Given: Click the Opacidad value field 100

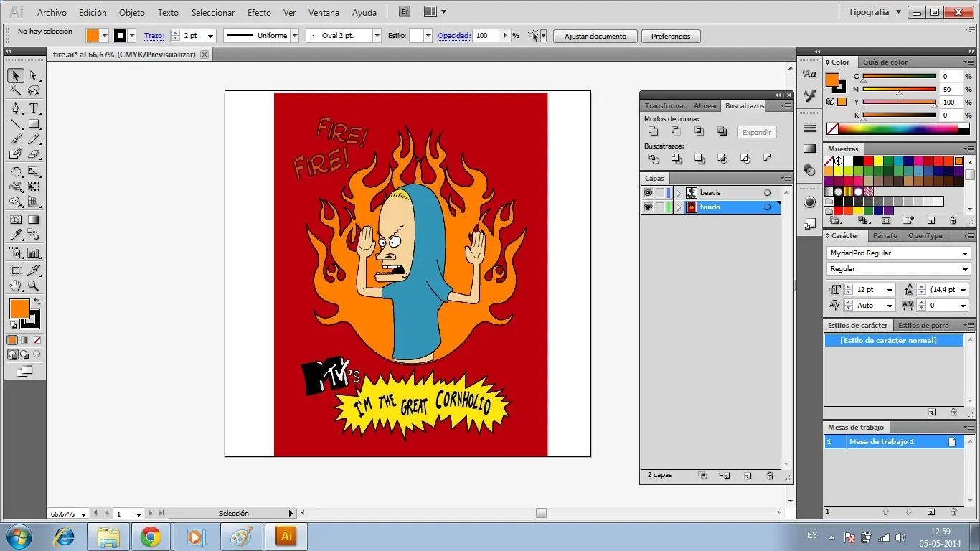Looking at the screenshot, I should pyautogui.click(x=487, y=36).
